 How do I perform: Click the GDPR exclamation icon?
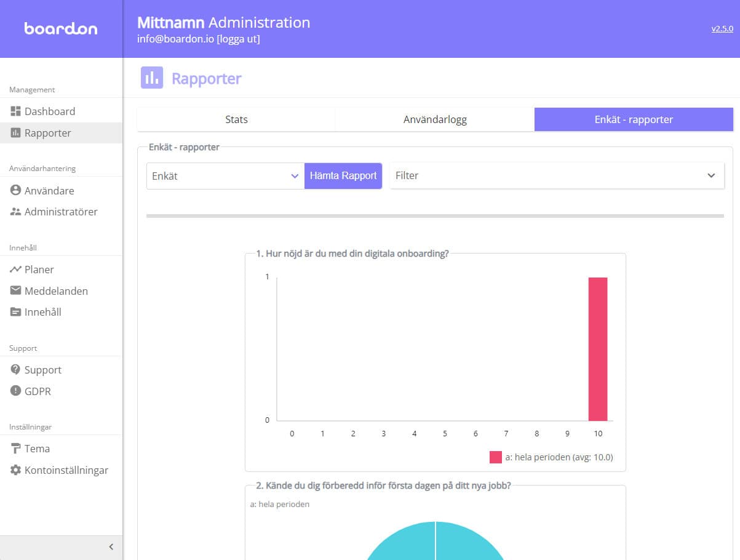tap(15, 391)
